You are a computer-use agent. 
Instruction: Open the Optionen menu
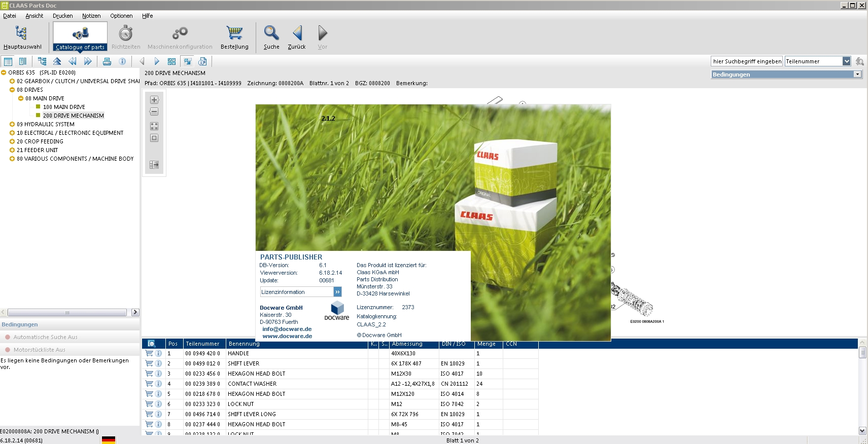tap(121, 16)
